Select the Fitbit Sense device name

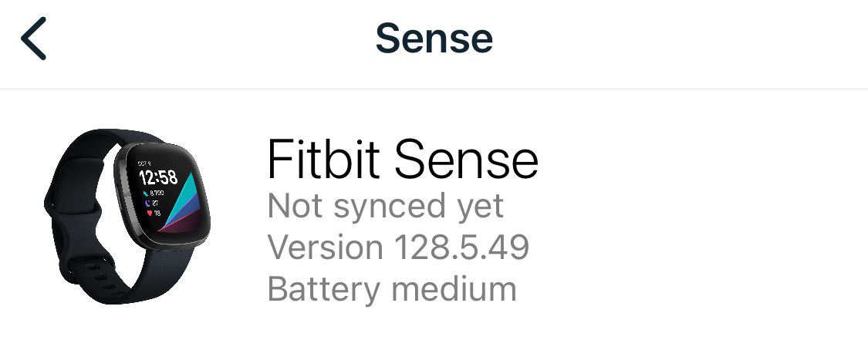402,160
